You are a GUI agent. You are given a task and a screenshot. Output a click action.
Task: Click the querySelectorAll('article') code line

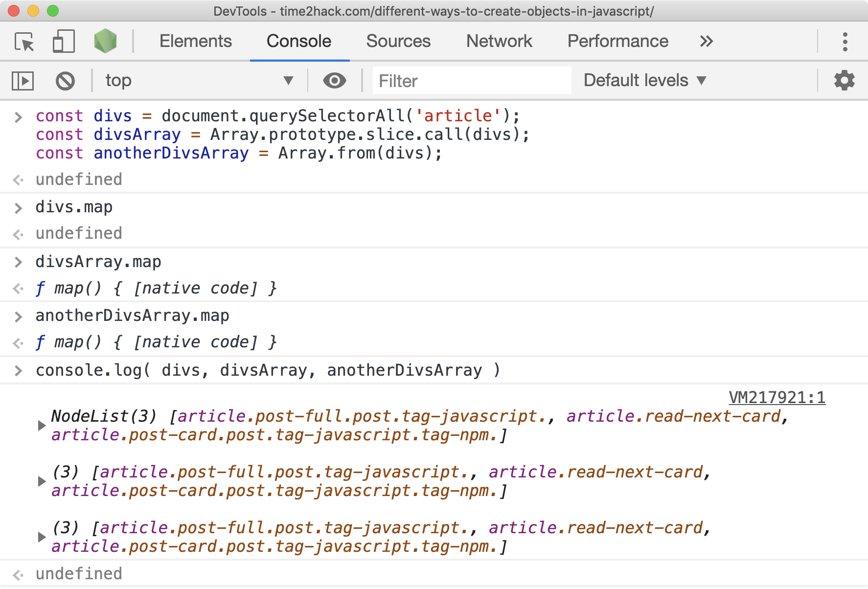pos(278,116)
